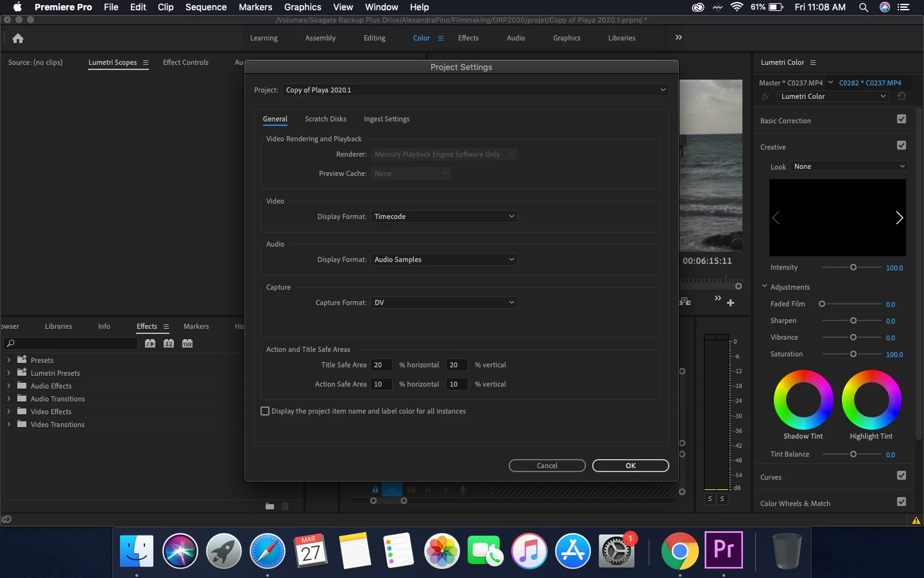
Task: Switch to the Markers panel tab
Action: pyautogui.click(x=196, y=327)
